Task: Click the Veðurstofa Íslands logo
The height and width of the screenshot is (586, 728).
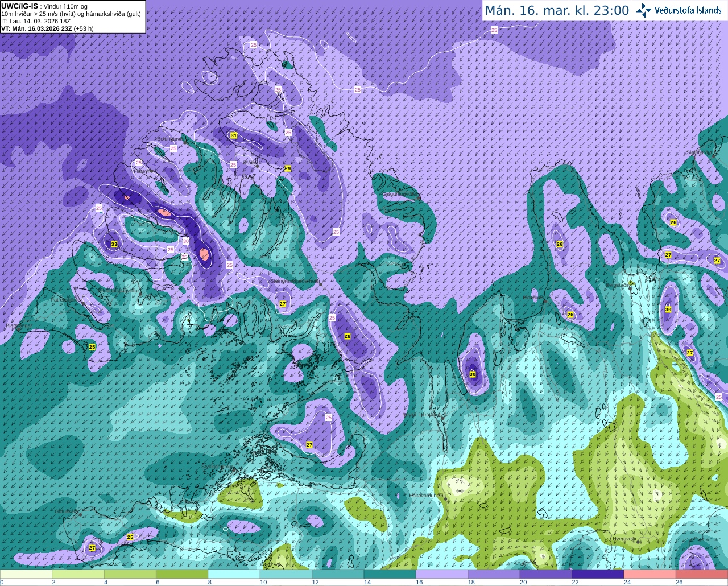Action: 679,10
